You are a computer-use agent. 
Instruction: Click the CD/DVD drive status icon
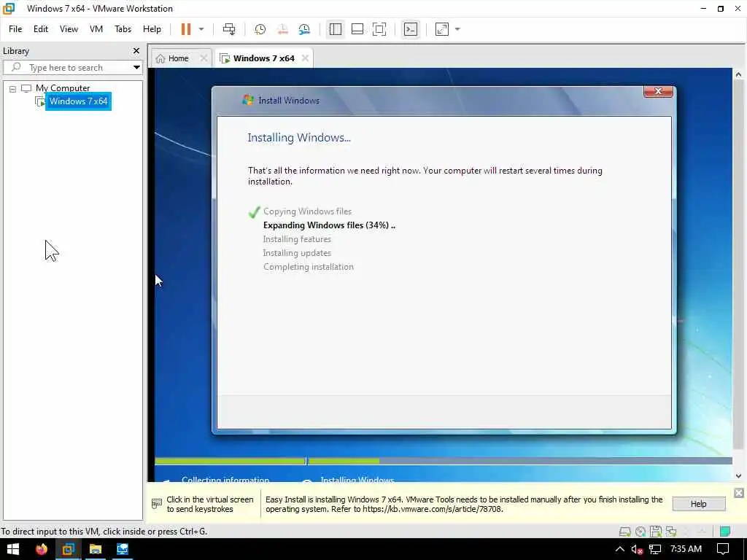(x=640, y=532)
